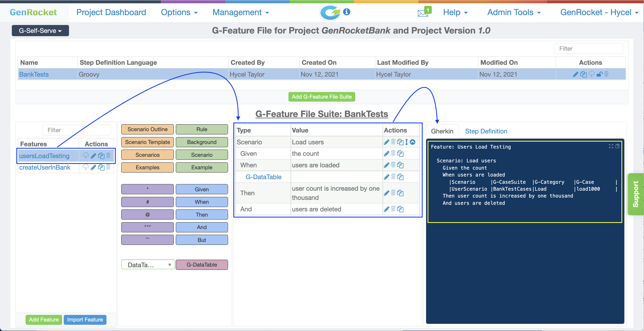Click the move up-down arrow on Scenario row

pos(406,142)
